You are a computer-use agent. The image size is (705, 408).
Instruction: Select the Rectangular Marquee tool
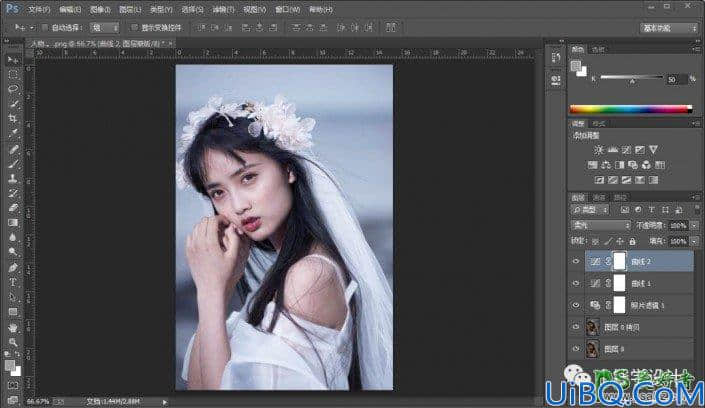pyautogui.click(x=13, y=75)
